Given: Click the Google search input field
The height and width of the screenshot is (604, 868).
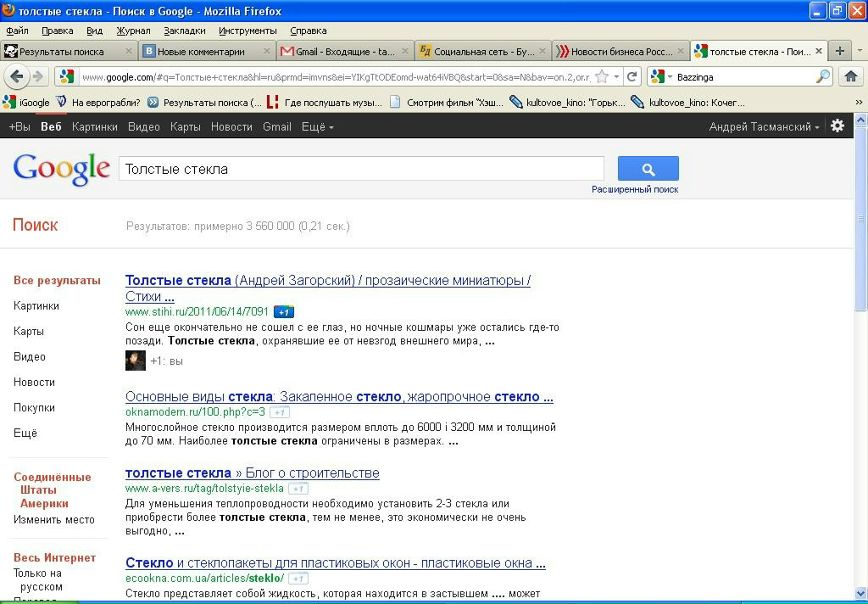Looking at the screenshot, I should click(x=360, y=168).
